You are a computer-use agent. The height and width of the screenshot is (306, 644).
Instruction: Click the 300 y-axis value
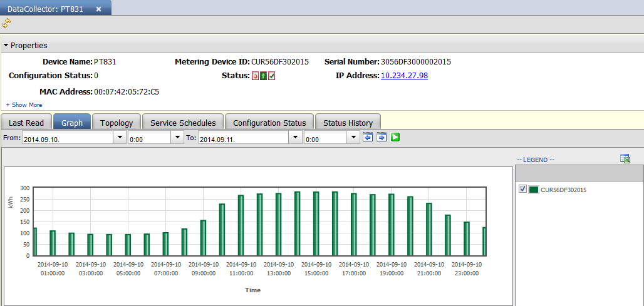click(24, 188)
